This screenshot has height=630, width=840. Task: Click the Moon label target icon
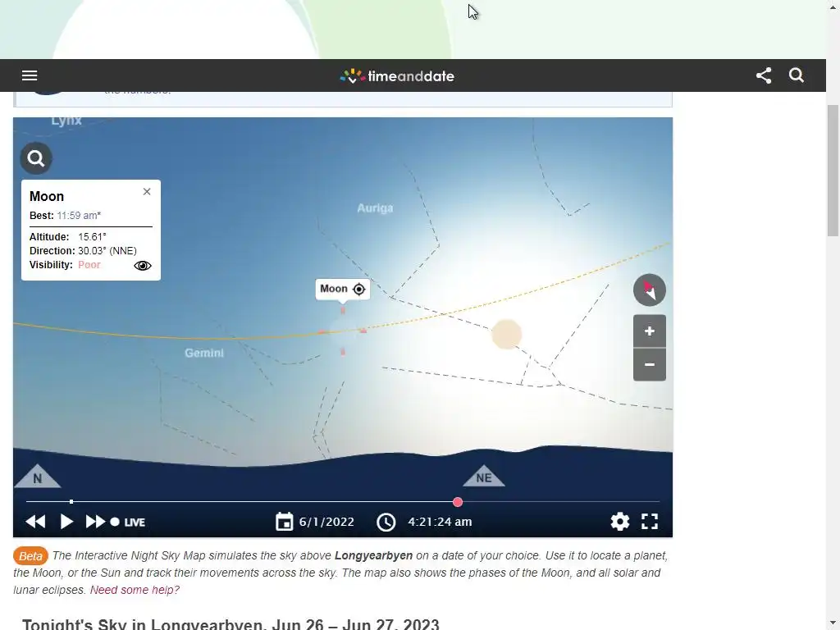359,290
